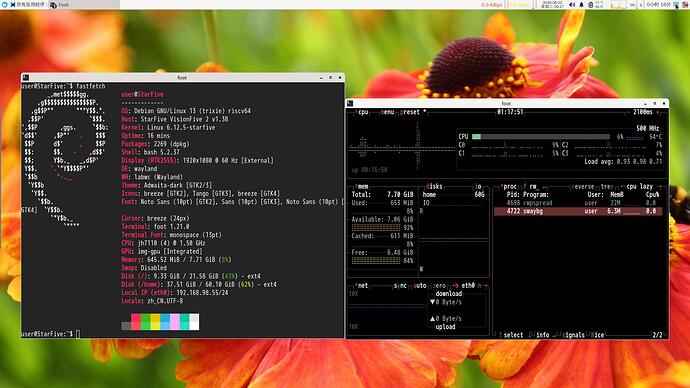
Task: Select the highlighted swaybg process row
Action: [x=577, y=211]
